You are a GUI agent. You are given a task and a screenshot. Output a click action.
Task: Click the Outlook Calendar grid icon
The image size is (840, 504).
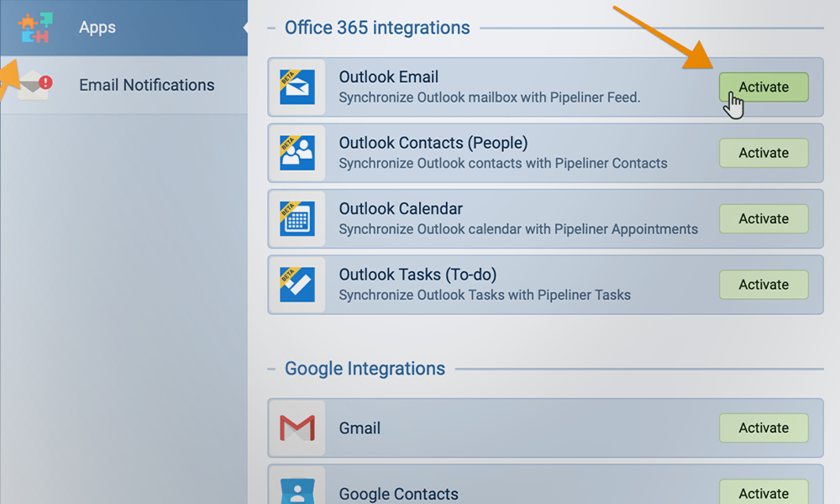pos(297,218)
